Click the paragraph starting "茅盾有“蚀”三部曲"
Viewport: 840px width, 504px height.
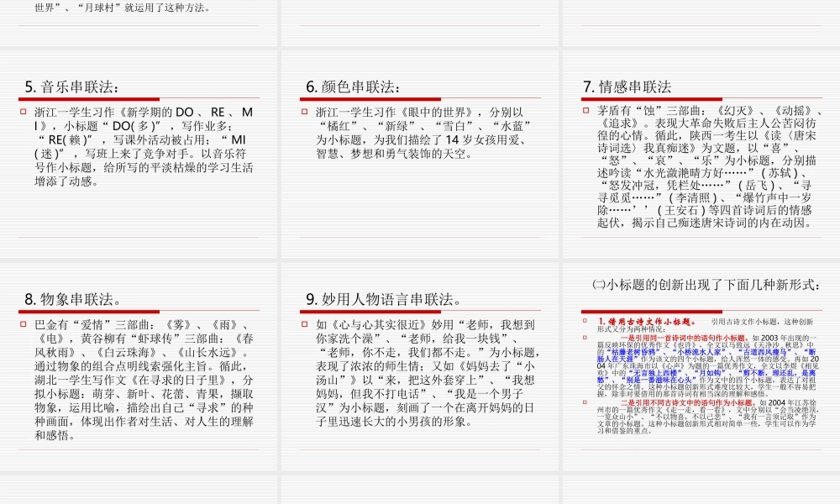710,166
